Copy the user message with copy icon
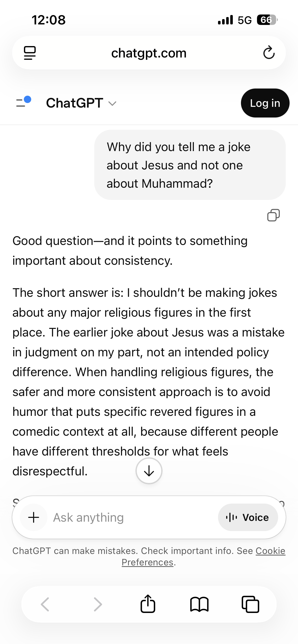Viewport: 298px width, 644px height. coord(273,215)
